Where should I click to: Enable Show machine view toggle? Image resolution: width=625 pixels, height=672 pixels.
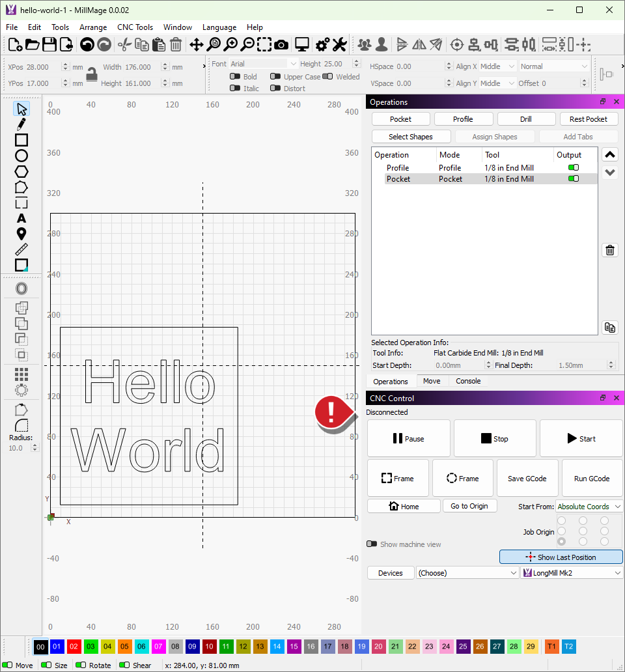click(x=372, y=544)
